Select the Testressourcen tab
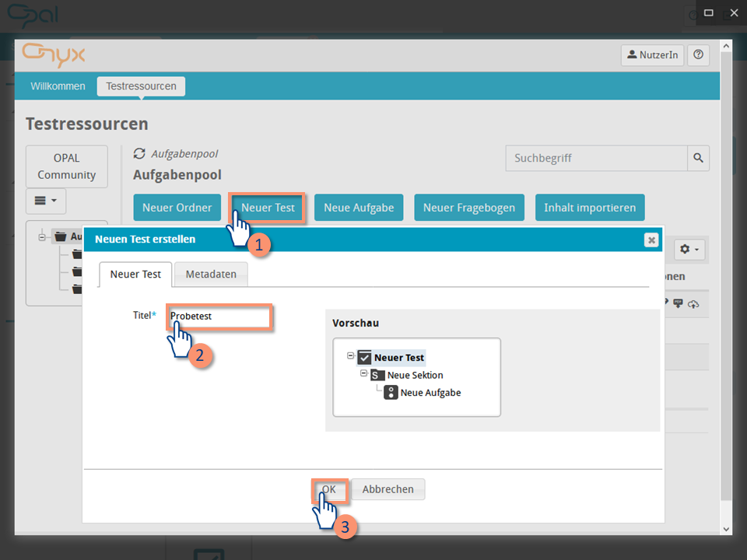The image size is (747, 560). tap(141, 86)
